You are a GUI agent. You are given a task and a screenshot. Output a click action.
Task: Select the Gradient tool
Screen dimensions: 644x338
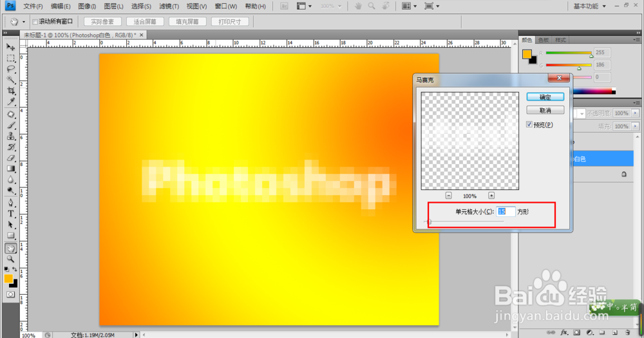[x=11, y=169]
